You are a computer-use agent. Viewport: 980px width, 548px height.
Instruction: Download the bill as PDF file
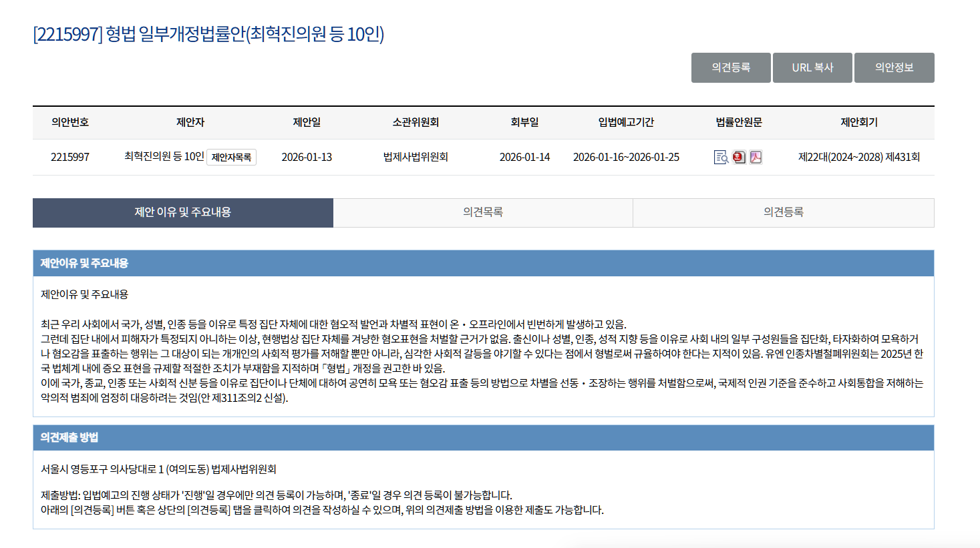coord(756,158)
